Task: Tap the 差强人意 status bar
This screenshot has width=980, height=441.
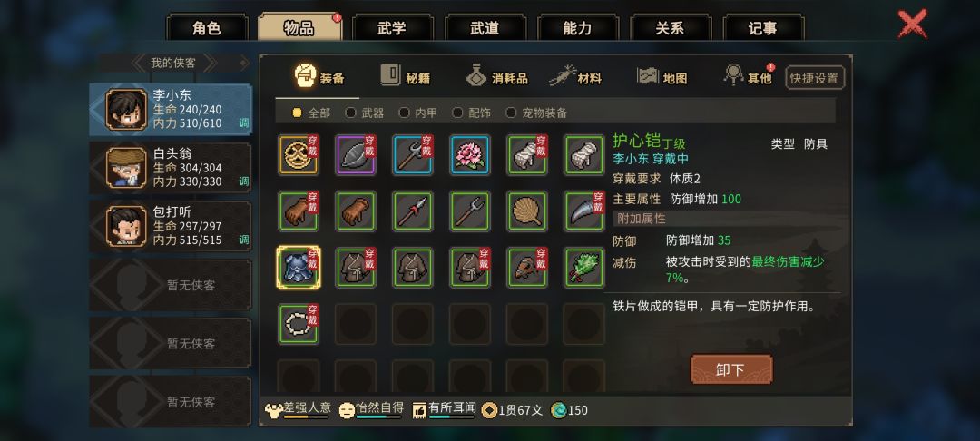Action: click(299, 410)
